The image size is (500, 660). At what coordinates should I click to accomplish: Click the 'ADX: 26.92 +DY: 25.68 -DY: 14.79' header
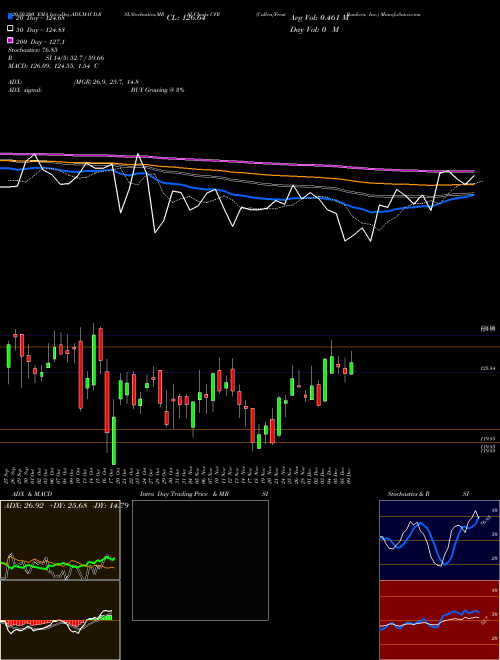point(66,506)
